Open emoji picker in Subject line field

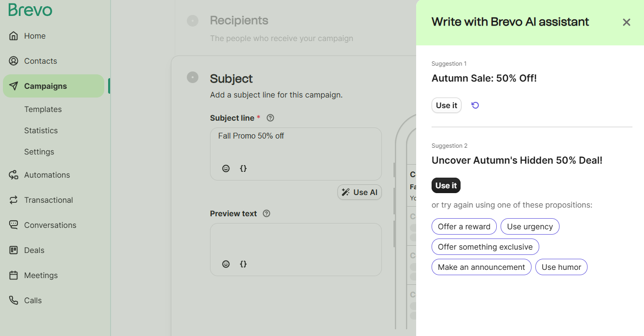(226, 168)
